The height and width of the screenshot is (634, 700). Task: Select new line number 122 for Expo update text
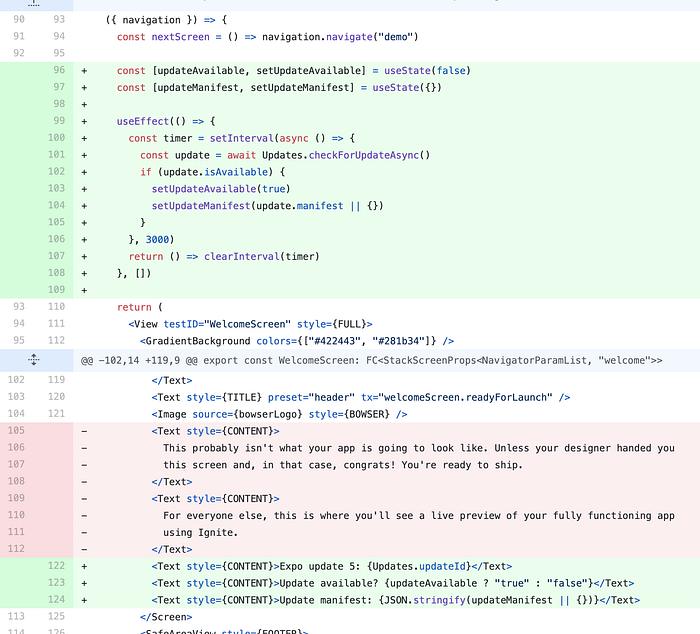[x=56, y=566]
